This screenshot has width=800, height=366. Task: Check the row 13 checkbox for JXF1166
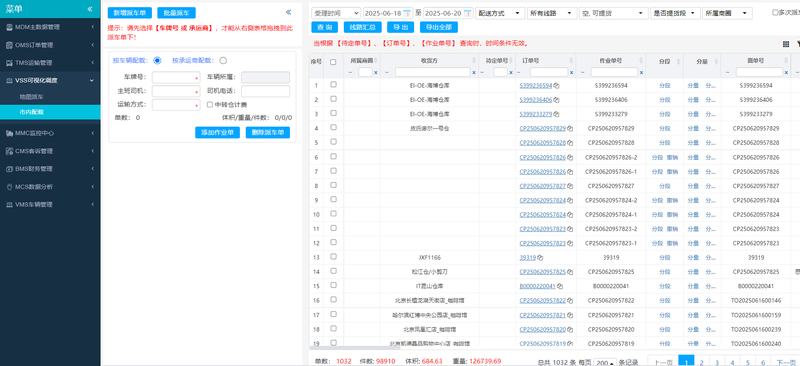click(333, 257)
